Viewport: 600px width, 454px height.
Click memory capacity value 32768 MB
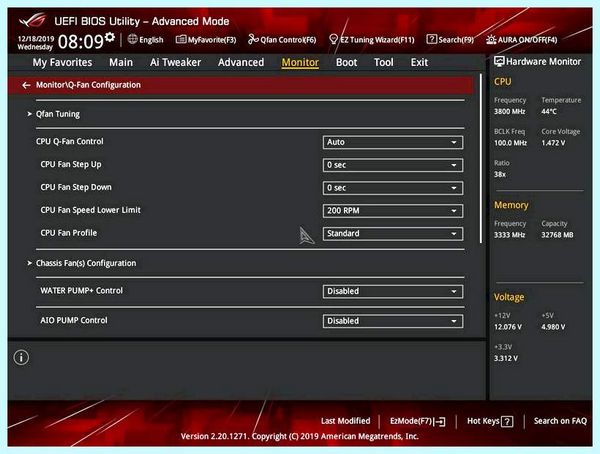[557, 235]
